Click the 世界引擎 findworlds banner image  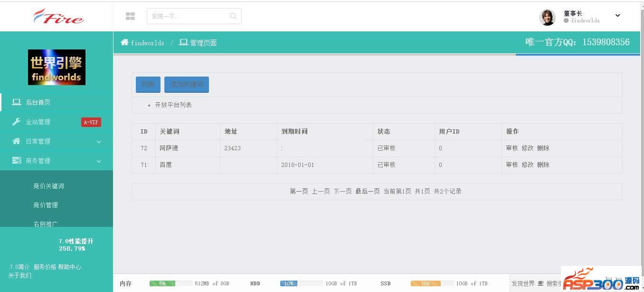coord(57,67)
